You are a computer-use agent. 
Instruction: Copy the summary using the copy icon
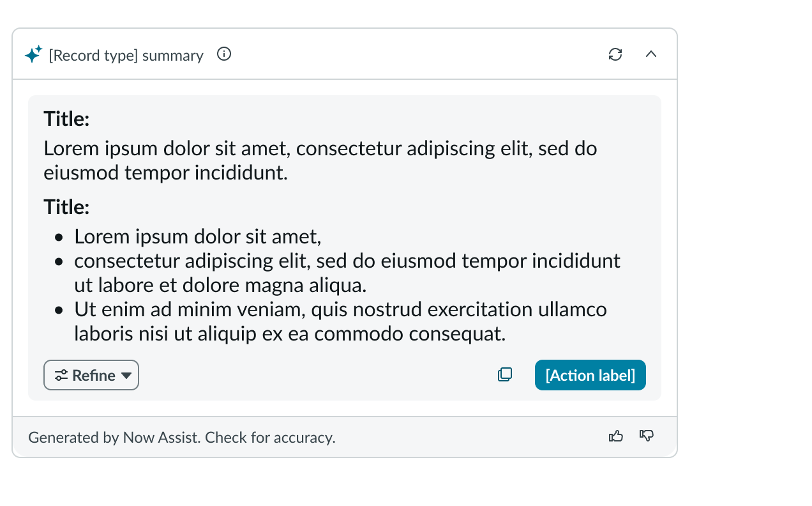coord(505,374)
